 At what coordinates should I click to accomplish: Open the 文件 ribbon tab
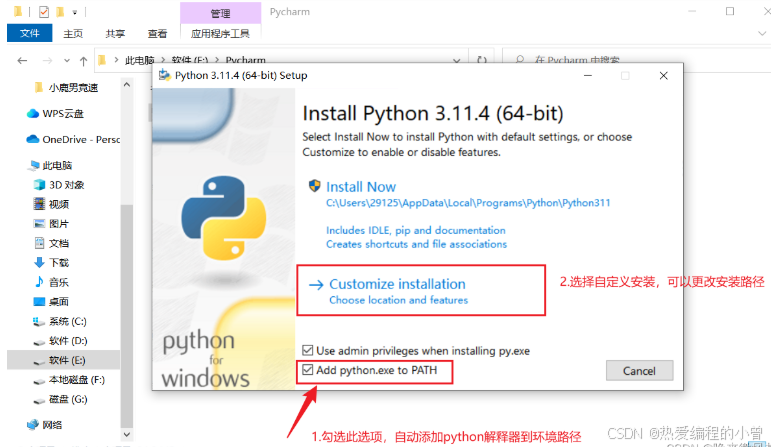(x=30, y=33)
